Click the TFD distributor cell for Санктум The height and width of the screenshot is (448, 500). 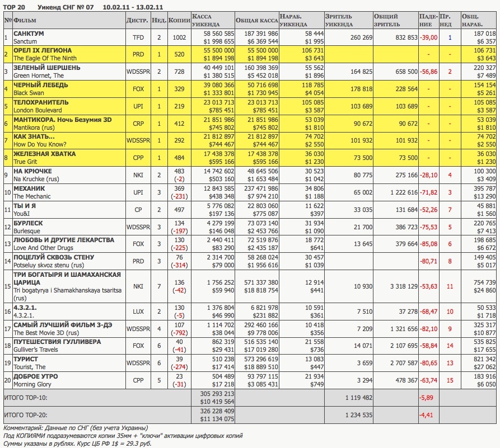click(138, 37)
